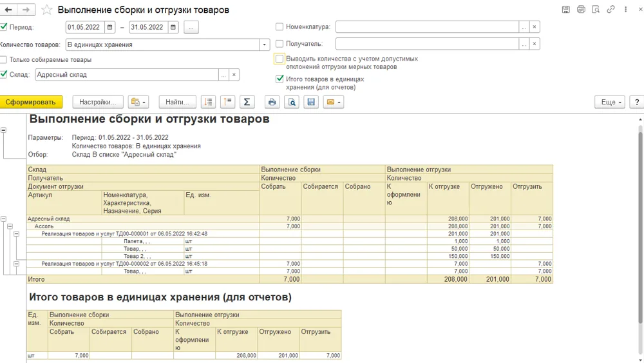Clear the Номенклатура field with X
644x363 pixels.
(535, 26)
